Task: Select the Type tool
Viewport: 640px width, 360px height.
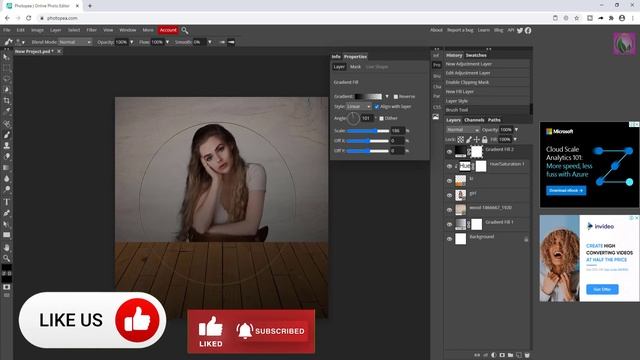Action: click(x=6, y=202)
